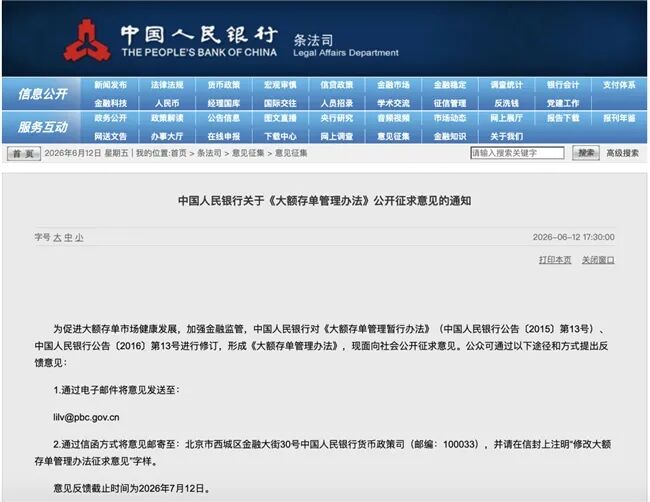The width and height of the screenshot is (650, 502).
Task: Click the 信息公开 section header
Action: click(x=42, y=94)
